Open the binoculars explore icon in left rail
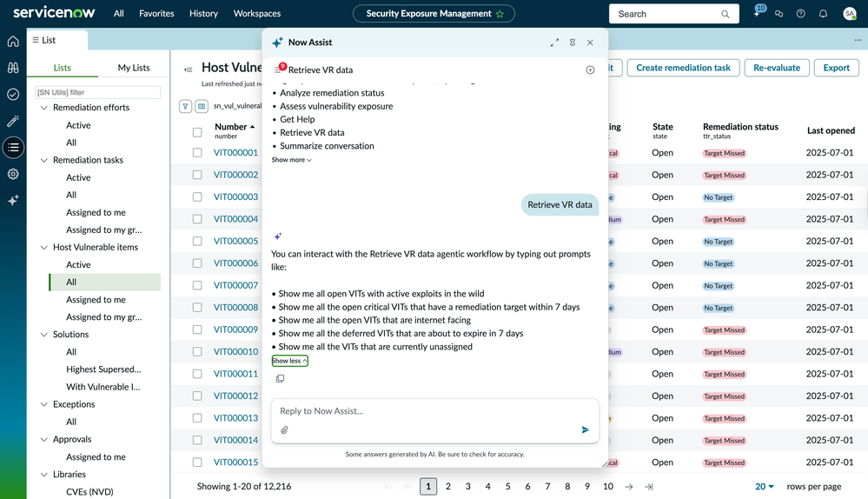The image size is (868, 499). click(x=13, y=68)
